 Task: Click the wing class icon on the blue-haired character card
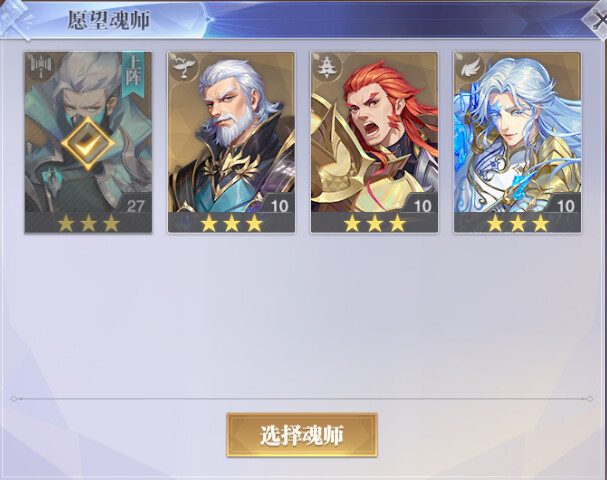(x=468, y=66)
